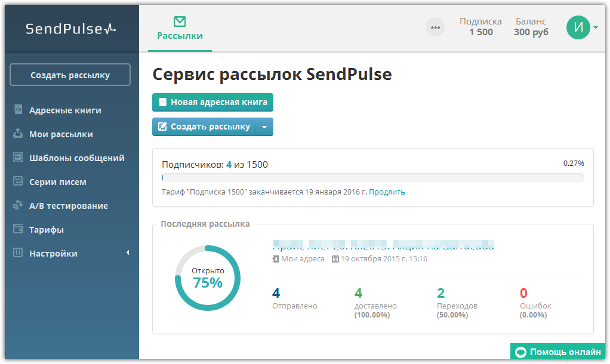Click the A/B тестирование icon
Viewport: 610px width, 364px height.
(x=18, y=205)
